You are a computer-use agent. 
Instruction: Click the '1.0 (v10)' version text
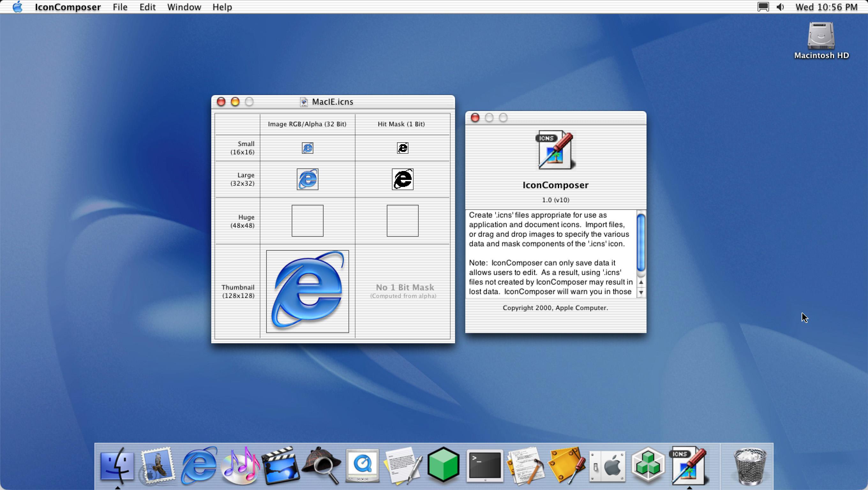[x=556, y=200]
